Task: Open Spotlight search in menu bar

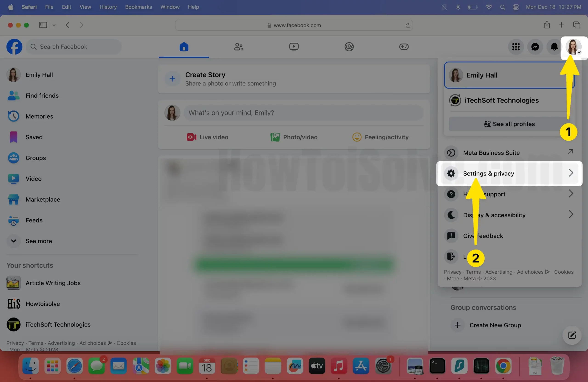Action: tap(503, 7)
